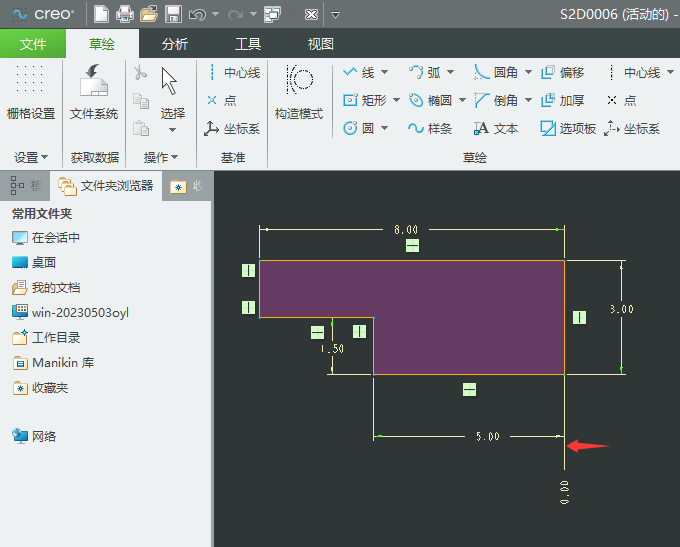Open win-20230503oyl computer entry
Screen dimensions: 680x547
point(70,312)
